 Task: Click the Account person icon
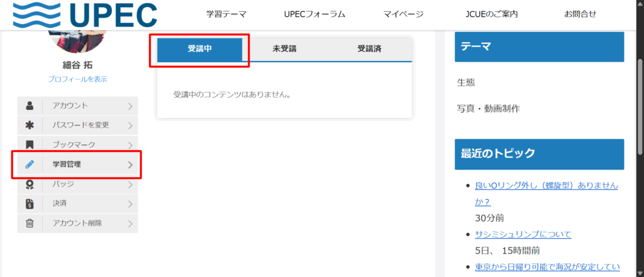(x=30, y=106)
